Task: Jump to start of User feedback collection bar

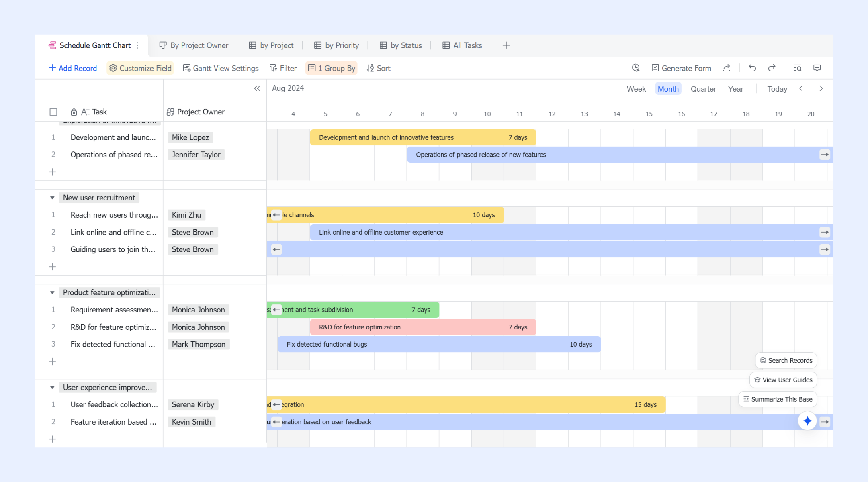Action: (x=276, y=404)
